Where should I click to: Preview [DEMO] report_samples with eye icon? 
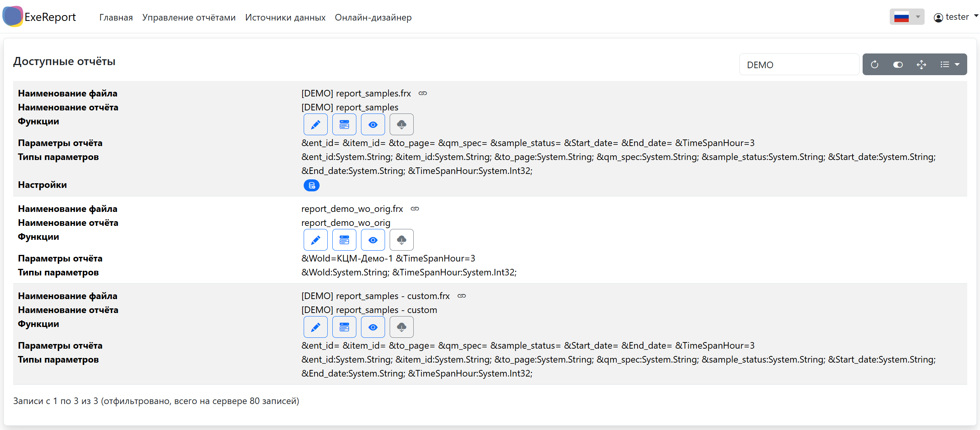pos(373,124)
